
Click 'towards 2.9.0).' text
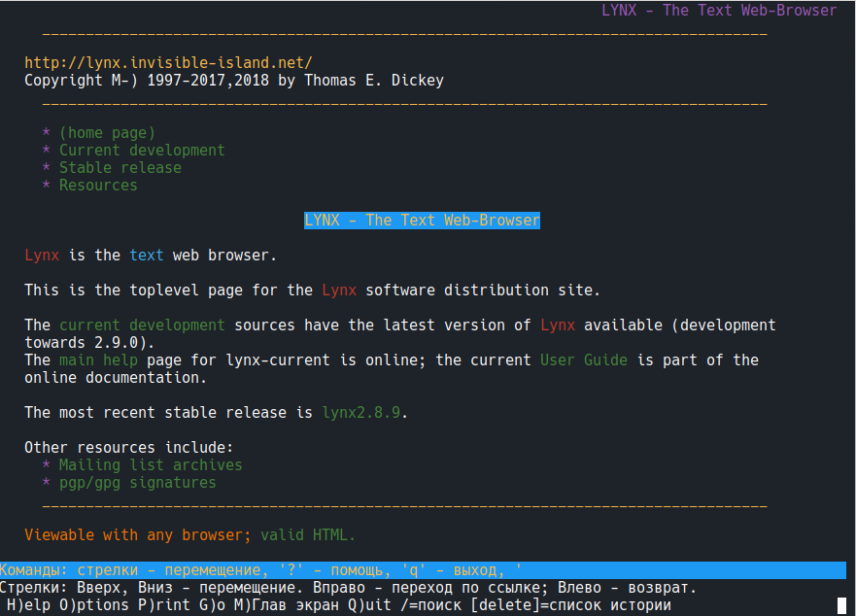pyautogui.click(x=89, y=342)
